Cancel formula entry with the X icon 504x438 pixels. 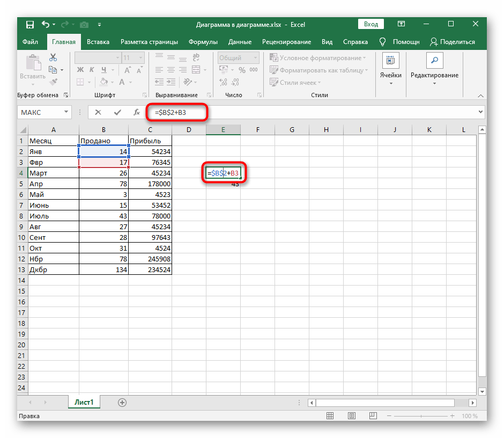pos(98,112)
